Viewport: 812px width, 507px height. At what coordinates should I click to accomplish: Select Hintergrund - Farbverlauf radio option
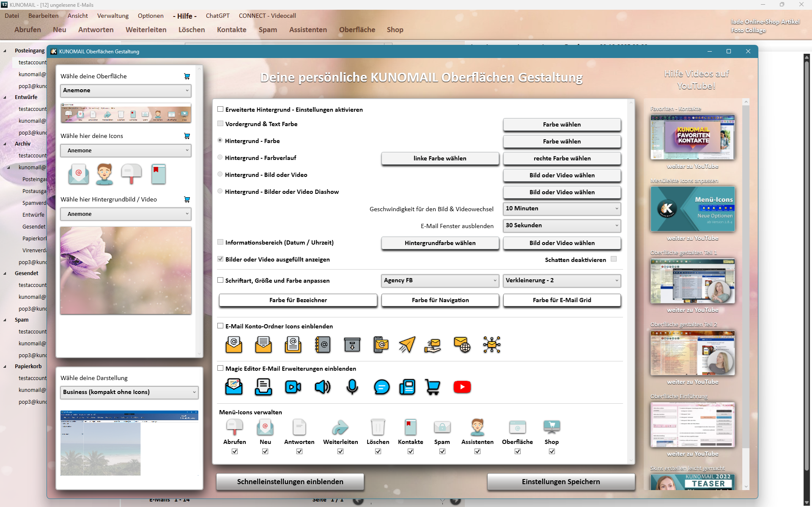point(220,157)
